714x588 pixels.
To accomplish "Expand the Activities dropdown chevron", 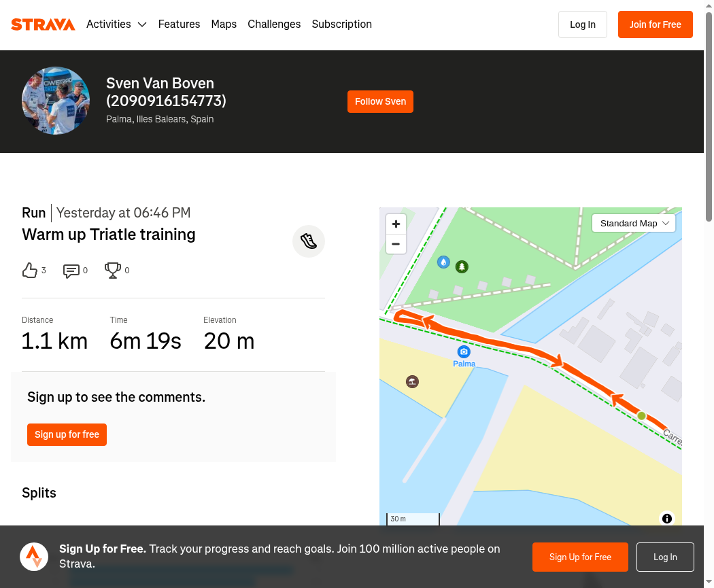I will pyautogui.click(x=142, y=24).
